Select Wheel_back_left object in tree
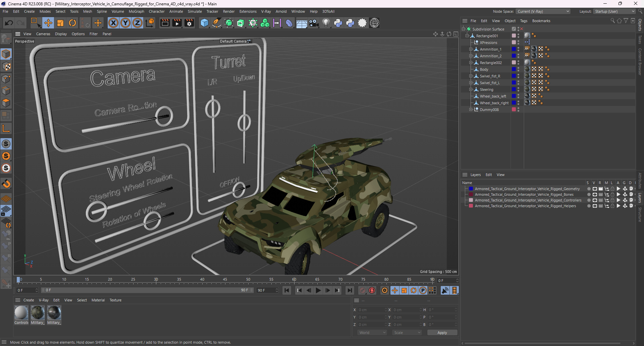The height and width of the screenshot is (346, 644). click(x=493, y=96)
